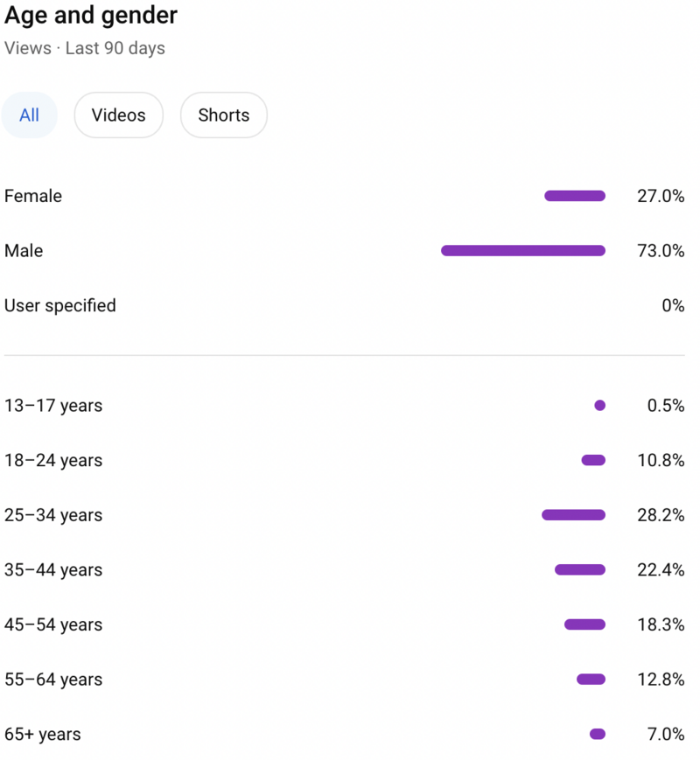Switch to the Videos filter chip
This screenshot has height=760, width=700.
coord(118,115)
